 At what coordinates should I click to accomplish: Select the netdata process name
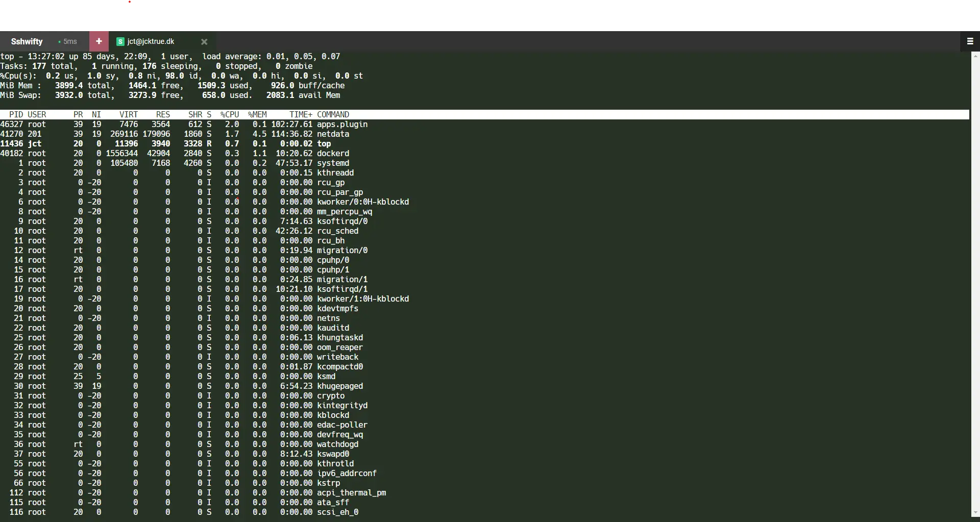333,134
